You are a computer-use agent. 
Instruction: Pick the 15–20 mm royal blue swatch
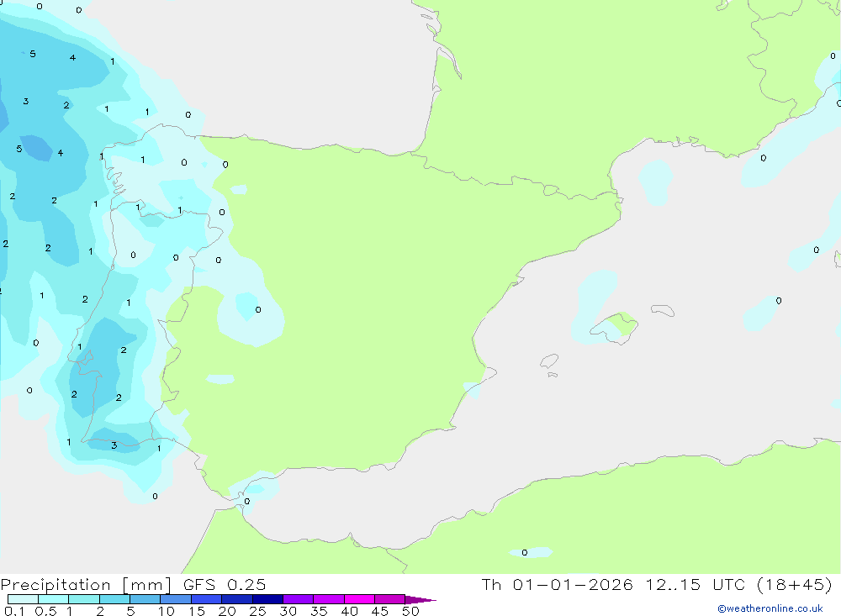(207, 599)
